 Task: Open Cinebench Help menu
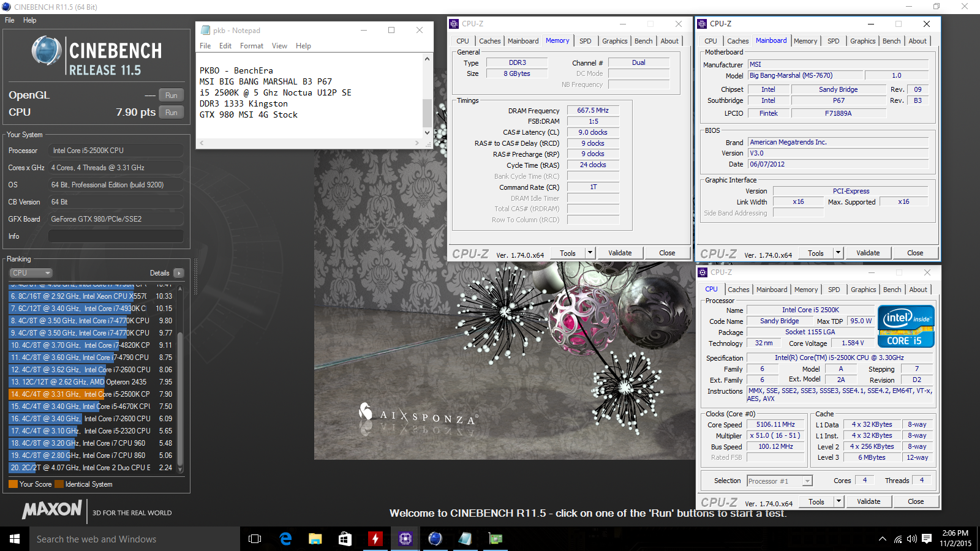point(29,20)
